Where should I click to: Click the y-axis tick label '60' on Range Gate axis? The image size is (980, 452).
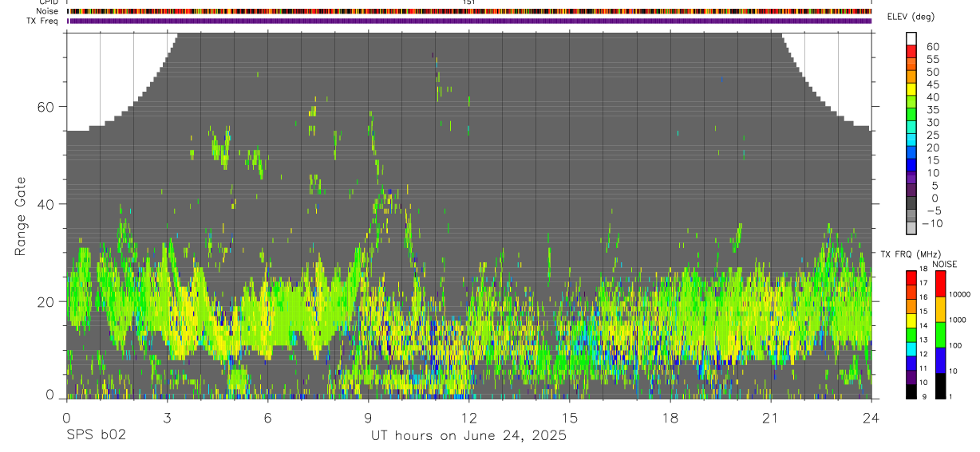[45, 107]
